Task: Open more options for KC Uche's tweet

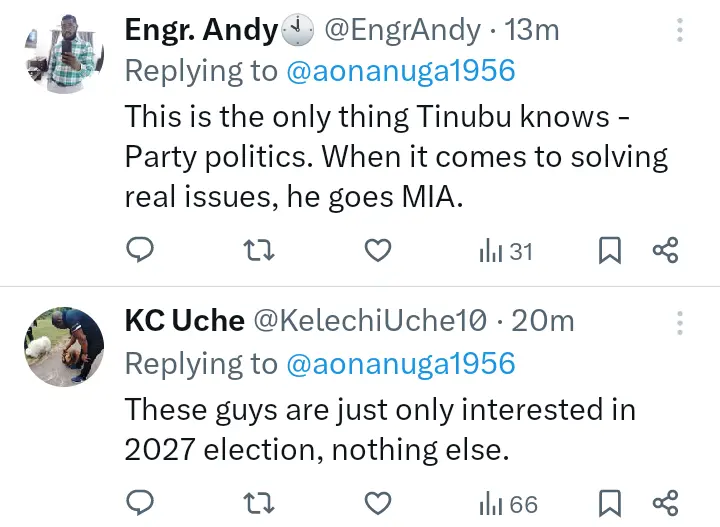Action: [680, 322]
